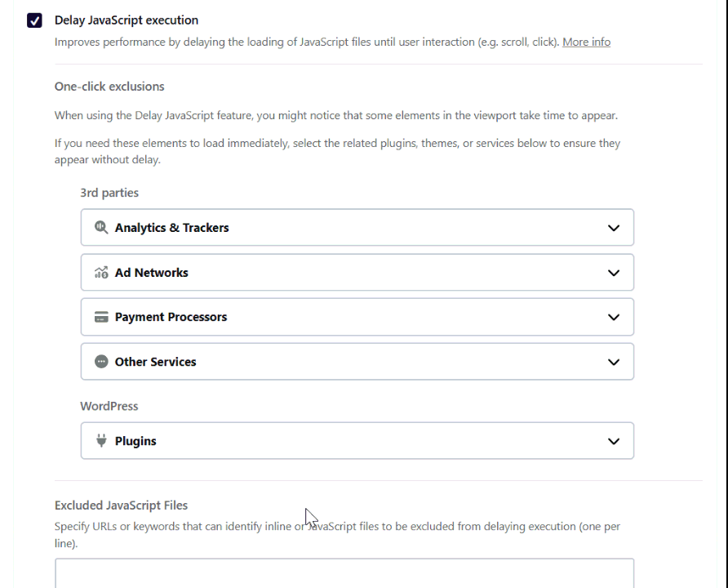Open the More info link
Image resolution: width=728 pixels, height=588 pixels.
point(586,42)
